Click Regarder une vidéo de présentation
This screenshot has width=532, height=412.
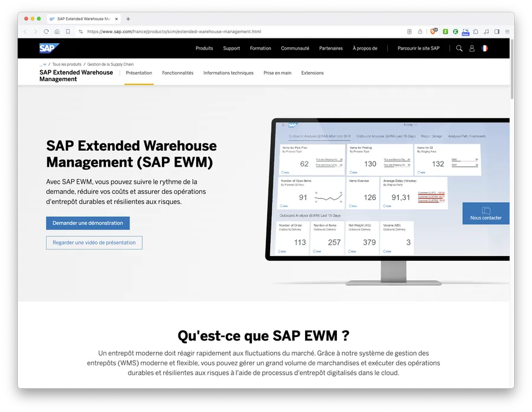(94, 243)
